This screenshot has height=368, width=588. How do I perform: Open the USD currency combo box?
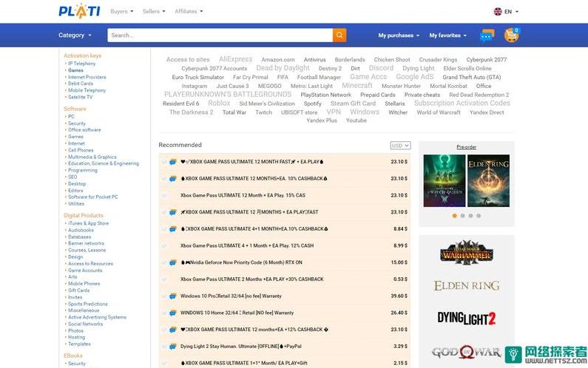[x=400, y=146]
